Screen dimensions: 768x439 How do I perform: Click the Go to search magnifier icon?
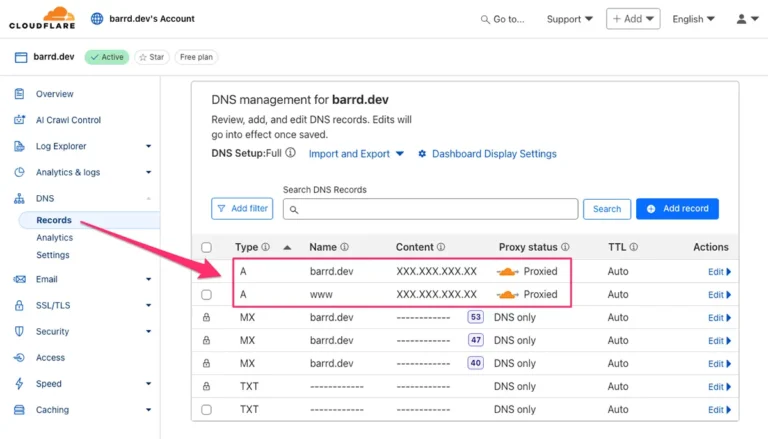point(485,20)
